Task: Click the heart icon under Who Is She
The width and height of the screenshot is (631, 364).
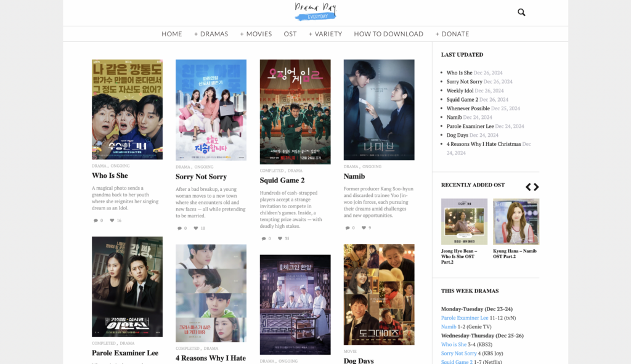Action: (x=112, y=220)
